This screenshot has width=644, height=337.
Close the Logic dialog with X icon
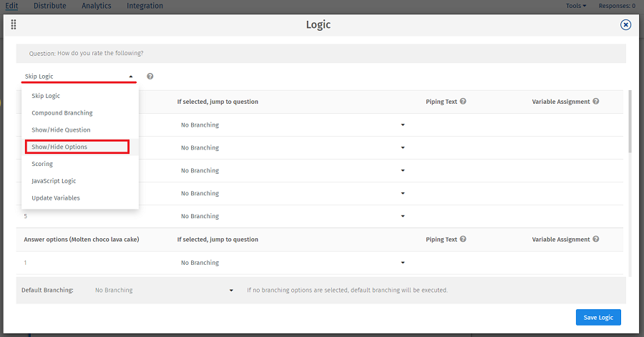tap(625, 25)
